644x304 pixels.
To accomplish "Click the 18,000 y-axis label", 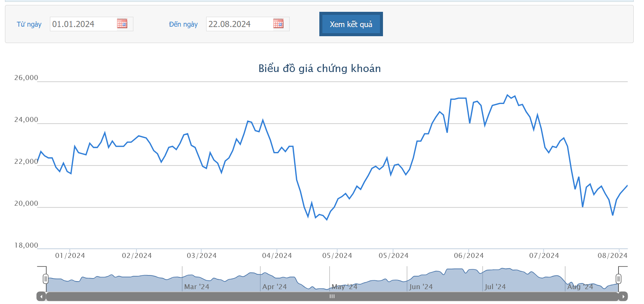I will [x=26, y=245].
